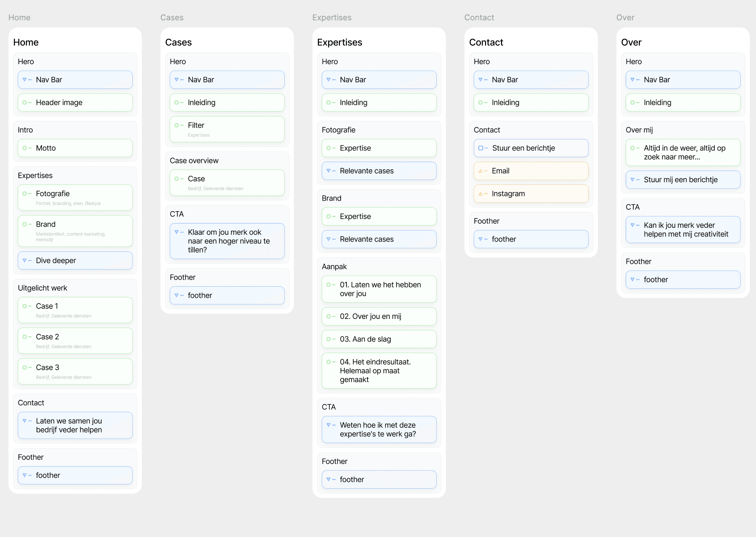Click the orange triangle icon beside Email
The height and width of the screenshot is (537, 756).
(481, 171)
